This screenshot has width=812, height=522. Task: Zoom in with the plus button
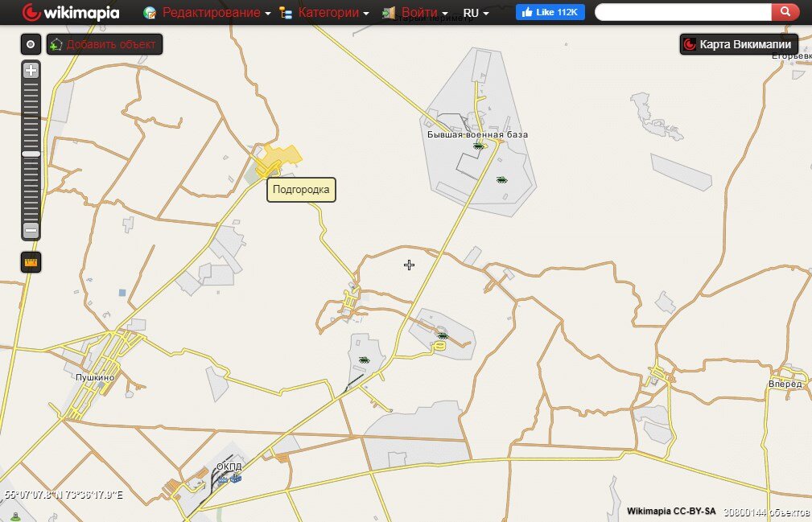pyautogui.click(x=31, y=70)
